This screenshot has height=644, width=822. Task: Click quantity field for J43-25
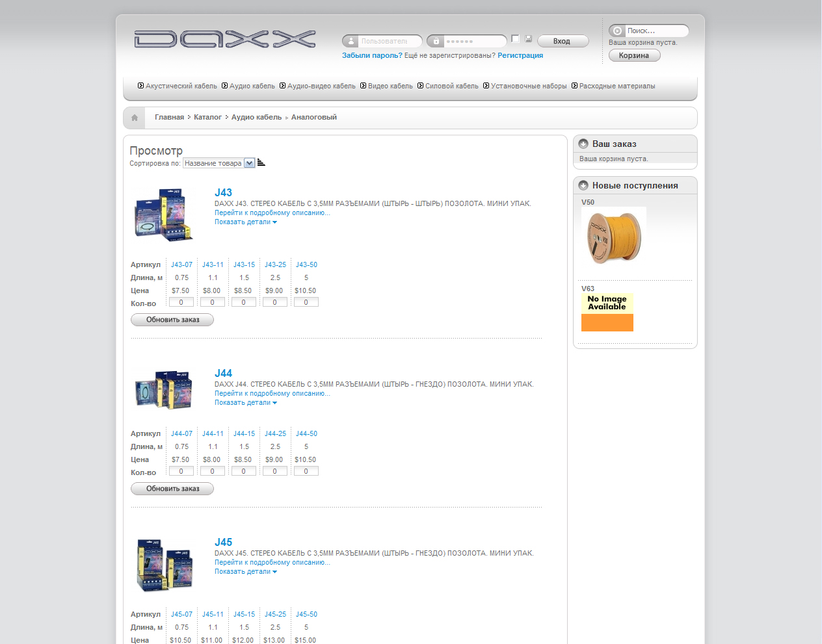(x=275, y=302)
